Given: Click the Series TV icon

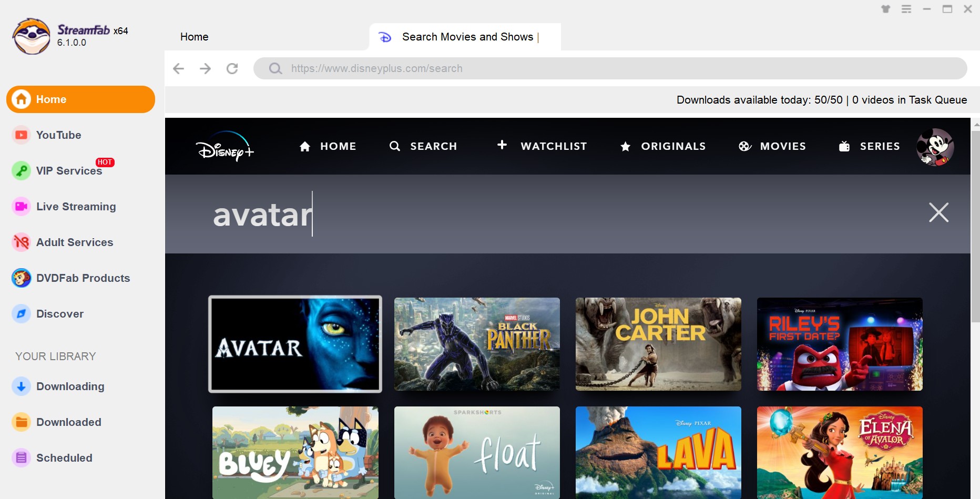Looking at the screenshot, I should [x=844, y=146].
